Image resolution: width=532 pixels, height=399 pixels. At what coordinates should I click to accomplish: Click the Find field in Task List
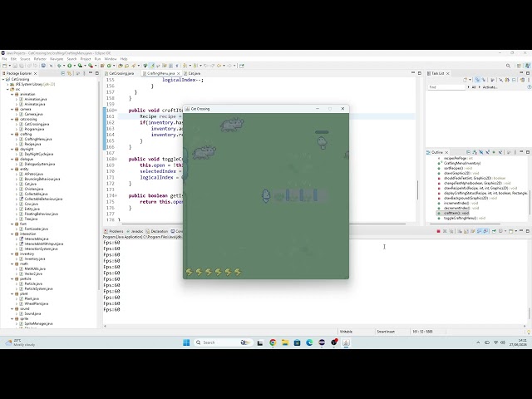(446, 87)
